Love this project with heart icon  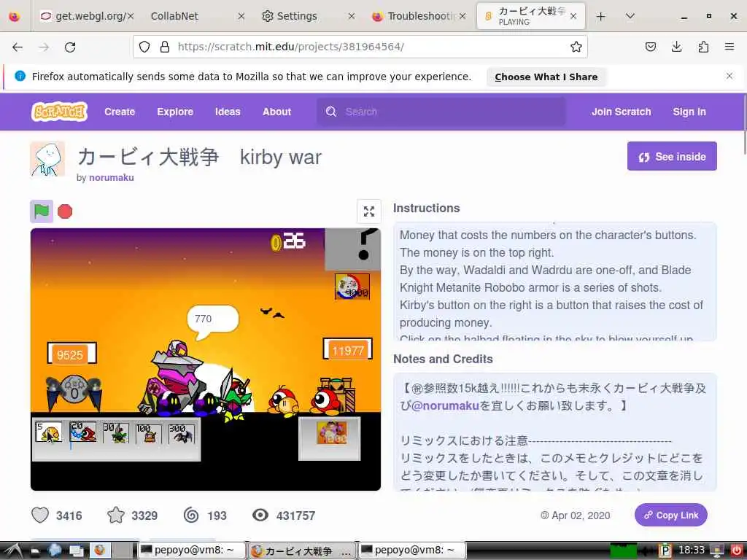[x=40, y=516]
